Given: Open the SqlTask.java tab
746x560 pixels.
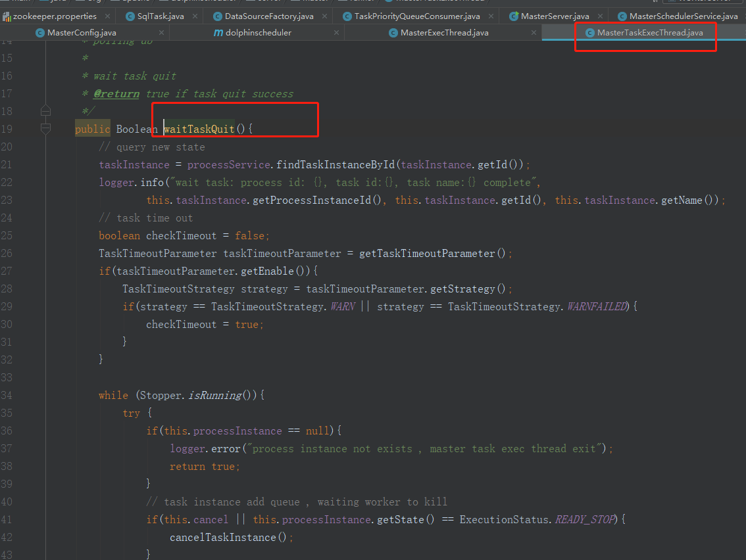Looking at the screenshot, I should coord(161,16).
